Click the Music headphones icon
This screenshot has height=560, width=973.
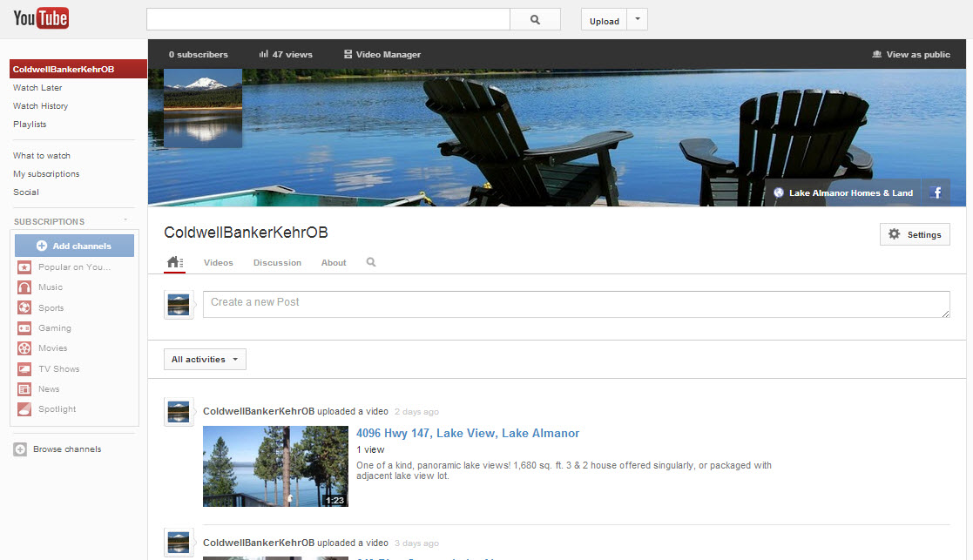click(x=24, y=287)
